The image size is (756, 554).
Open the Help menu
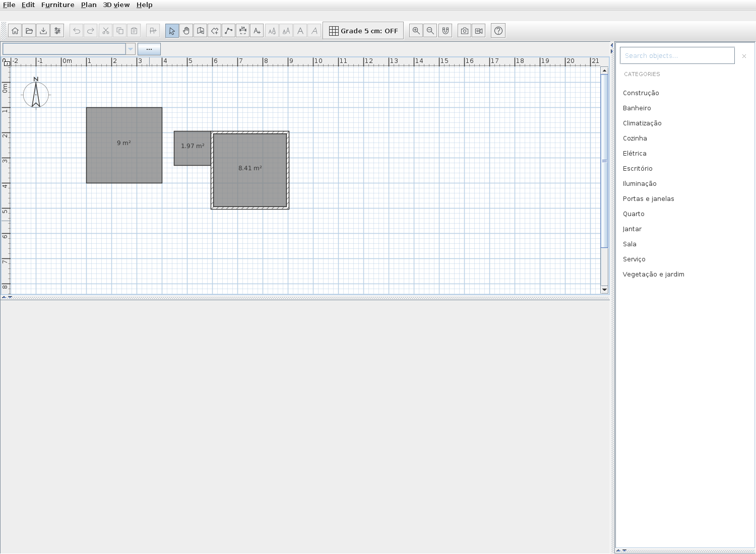[145, 5]
